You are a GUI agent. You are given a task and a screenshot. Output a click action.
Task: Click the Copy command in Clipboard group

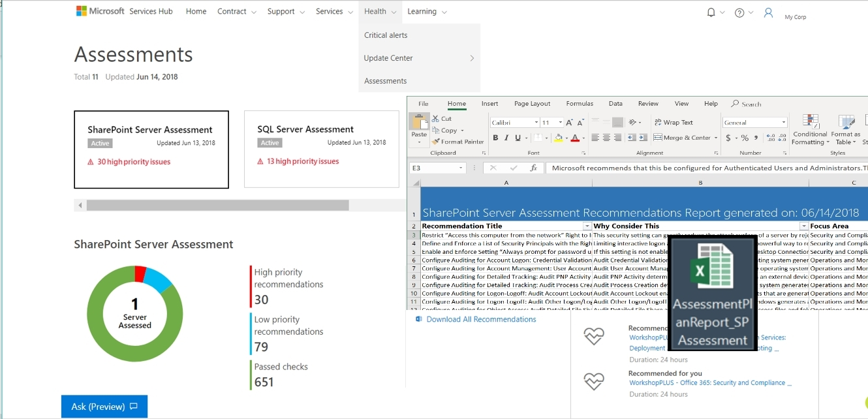click(x=449, y=131)
